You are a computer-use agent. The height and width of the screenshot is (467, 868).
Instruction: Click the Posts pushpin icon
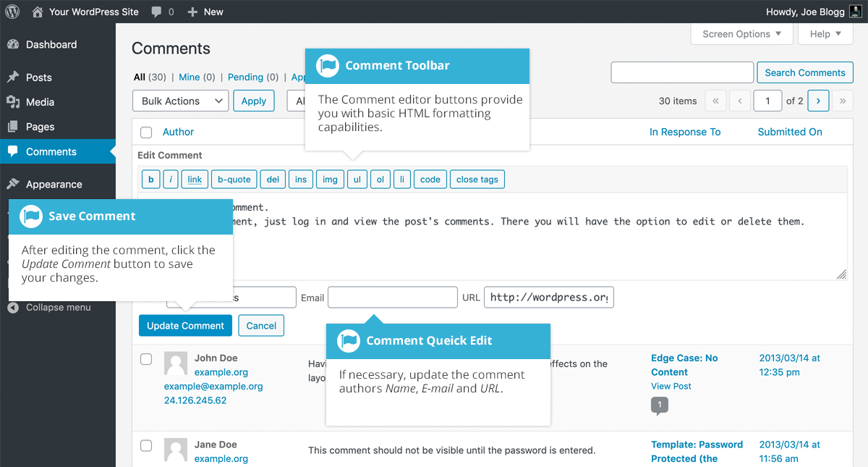[13, 77]
